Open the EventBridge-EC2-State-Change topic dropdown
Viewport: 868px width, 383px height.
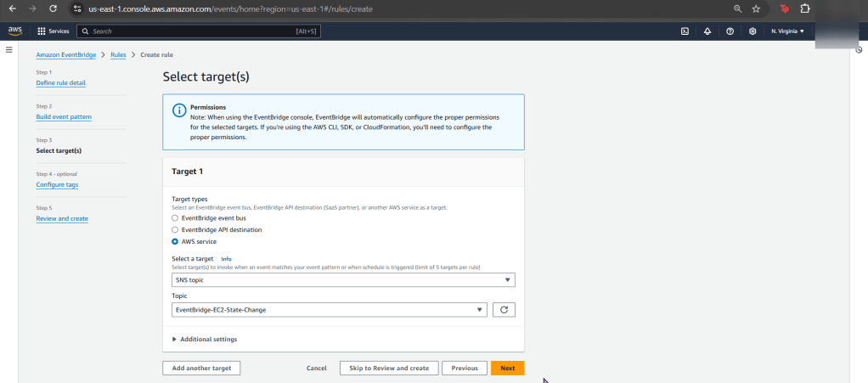point(329,310)
